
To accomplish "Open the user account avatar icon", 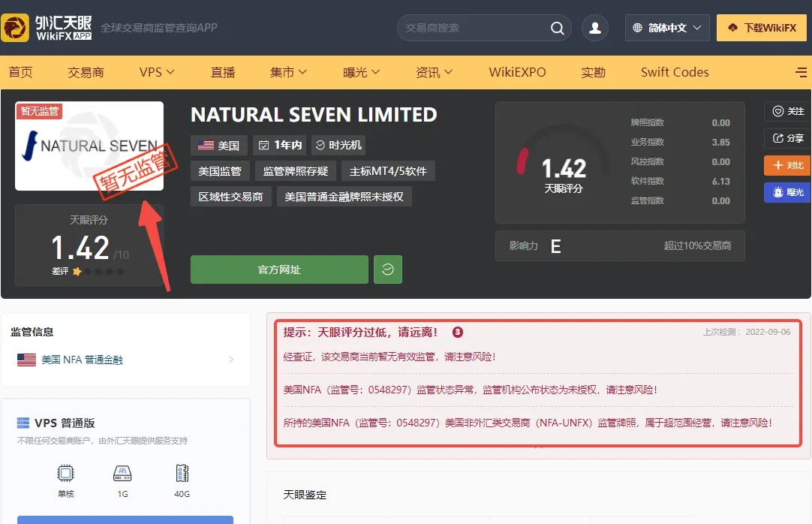I will click(595, 28).
